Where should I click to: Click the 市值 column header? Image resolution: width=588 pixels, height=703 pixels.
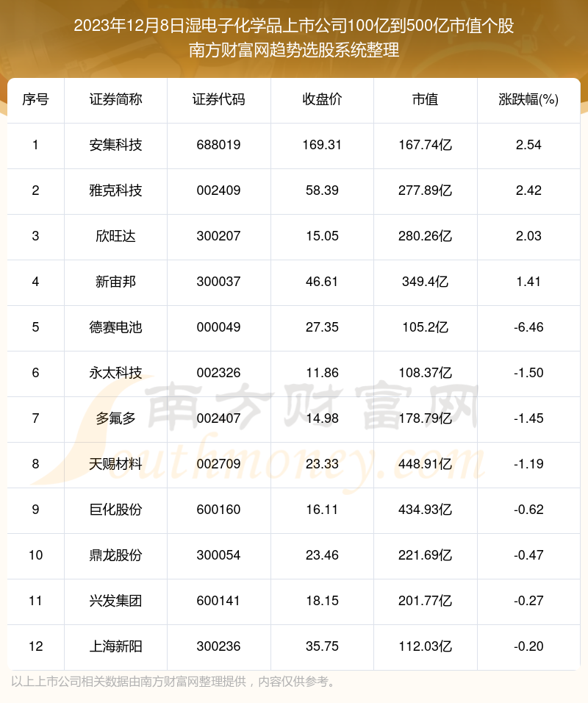426,99
